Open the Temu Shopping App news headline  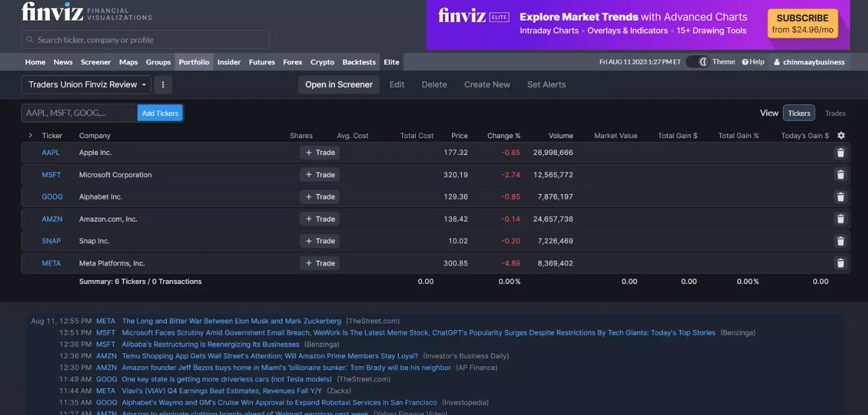point(270,356)
